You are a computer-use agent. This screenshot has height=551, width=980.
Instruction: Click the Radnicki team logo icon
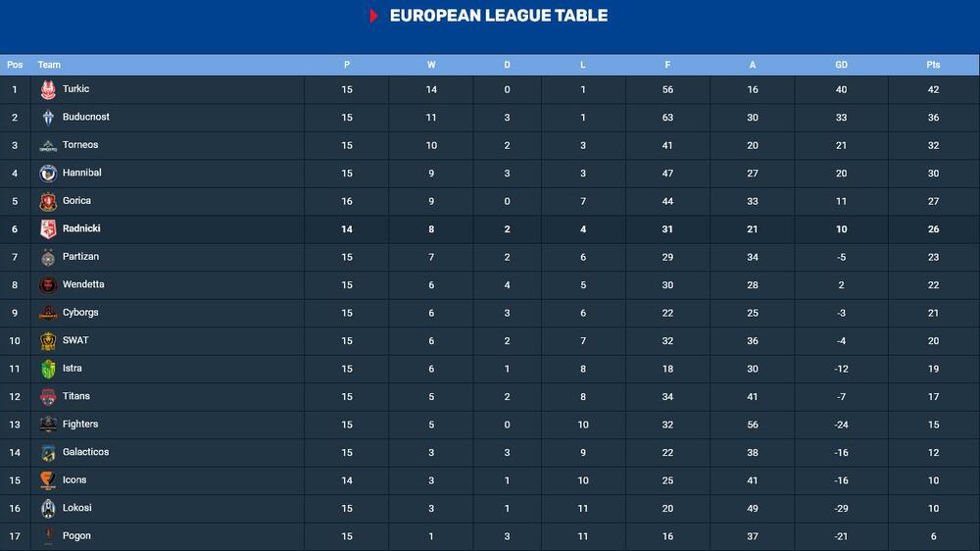click(x=48, y=229)
